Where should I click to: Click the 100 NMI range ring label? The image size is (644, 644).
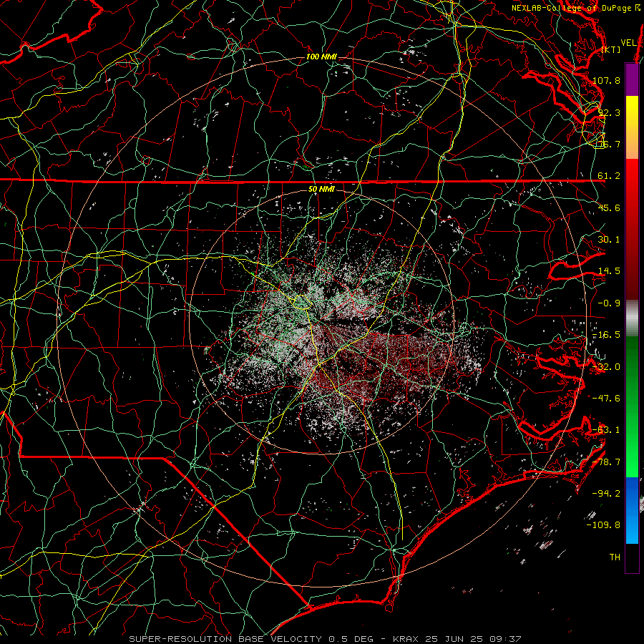pos(321,57)
